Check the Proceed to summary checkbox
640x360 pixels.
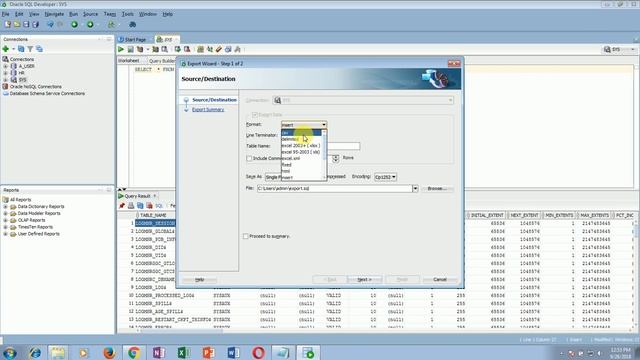point(246,236)
